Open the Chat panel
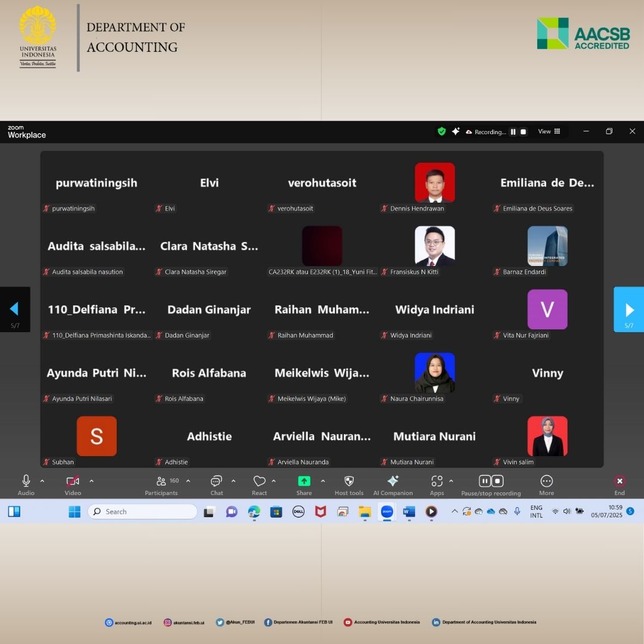The width and height of the screenshot is (644, 644). pyautogui.click(x=216, y=481)
